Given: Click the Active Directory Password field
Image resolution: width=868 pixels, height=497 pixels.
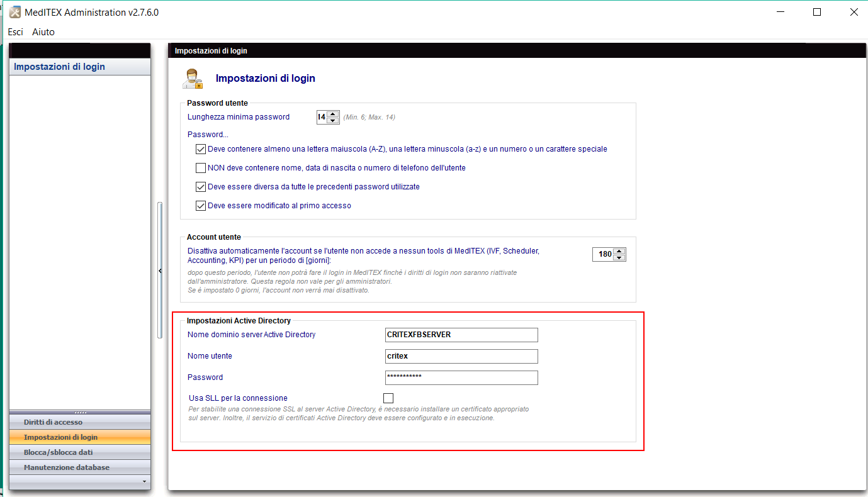Looking at the screenshot, I should [461, 377].
